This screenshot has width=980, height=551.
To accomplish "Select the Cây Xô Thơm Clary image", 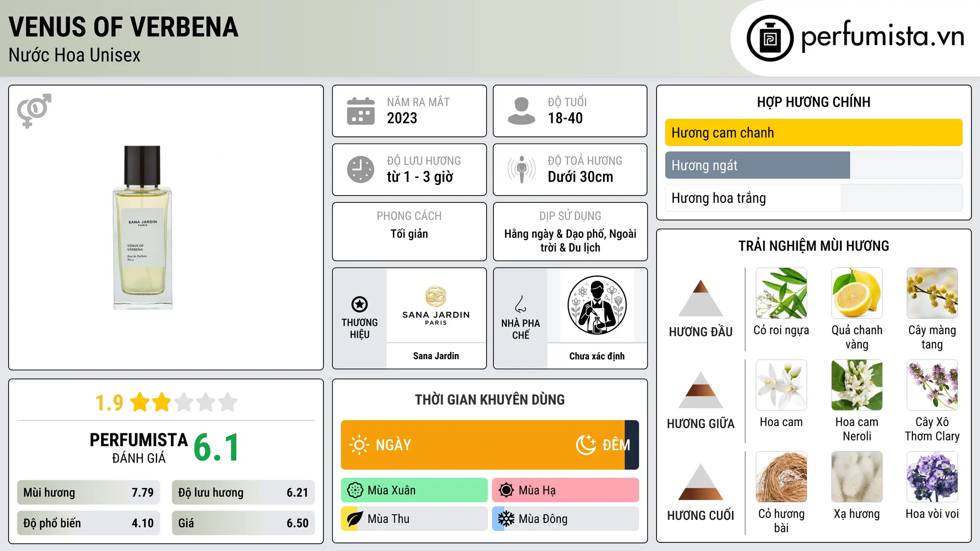I will (x=932, y=385).
